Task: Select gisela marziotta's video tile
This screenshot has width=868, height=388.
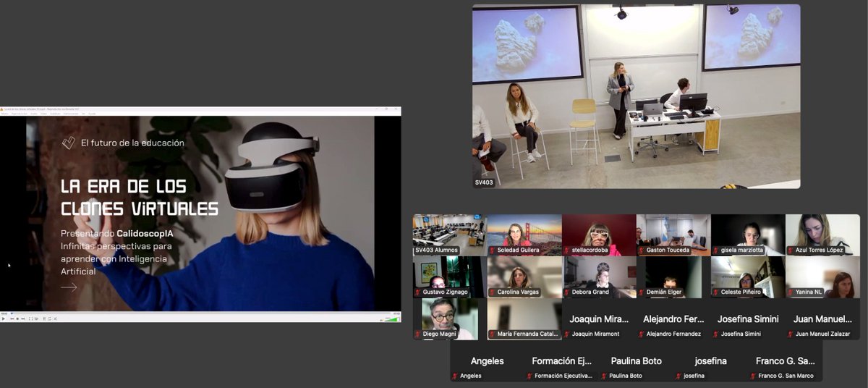Action: point(748,235)
